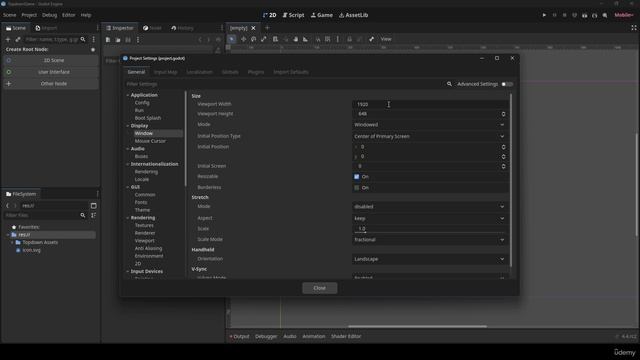Switch to the Script workspace
This screenshot has height=360, width=640.
tap(293, 15)
